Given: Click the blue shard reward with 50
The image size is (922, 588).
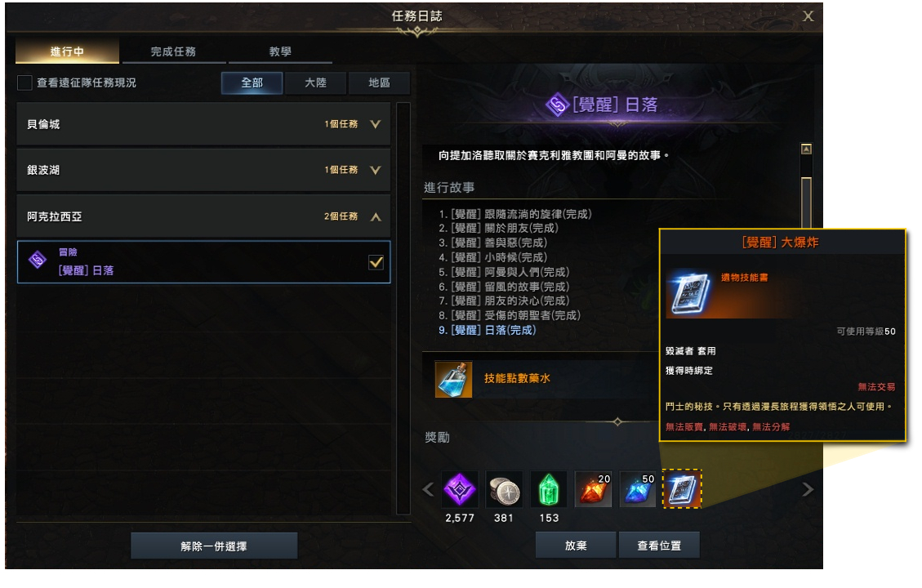Looking at the screenshot, I should click(x=638, y=489).
